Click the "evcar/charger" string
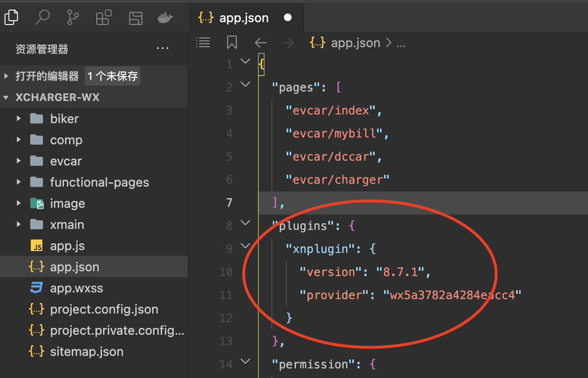The image size is (588, 378). click(337, 179)
